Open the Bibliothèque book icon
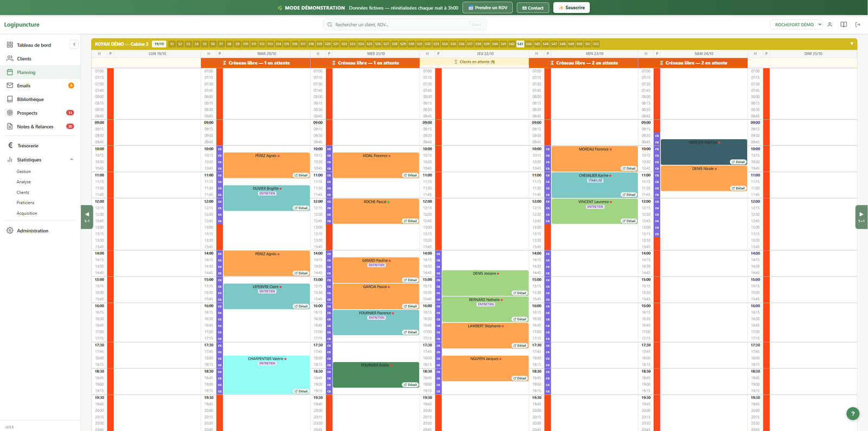The image size is (868, 431). click(10, 99)
